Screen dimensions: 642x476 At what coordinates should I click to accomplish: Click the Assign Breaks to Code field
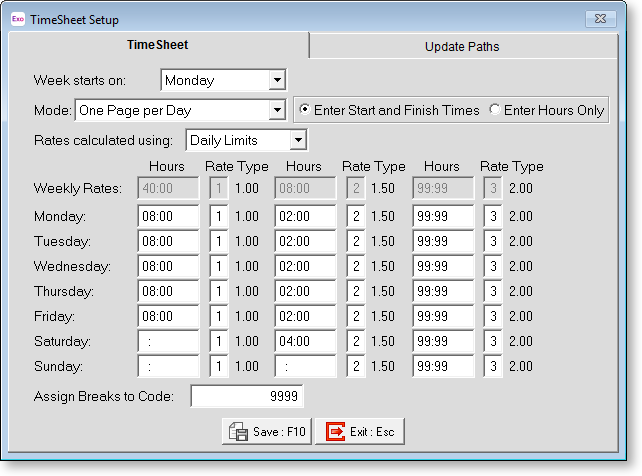[x=246, y=397]
